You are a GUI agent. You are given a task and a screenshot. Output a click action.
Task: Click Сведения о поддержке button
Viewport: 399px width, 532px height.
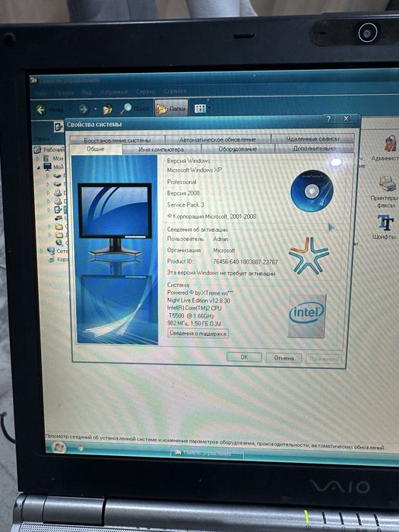tap(198, 334)
